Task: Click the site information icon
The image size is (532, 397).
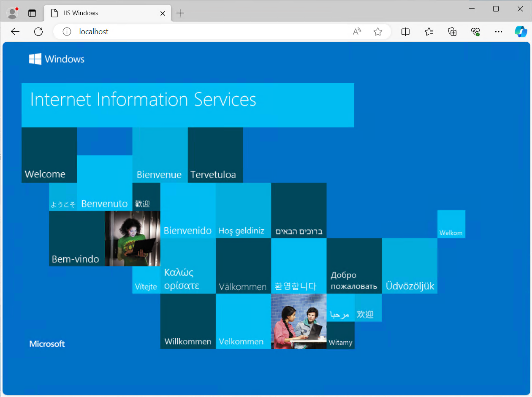Action: pos(67,32)
